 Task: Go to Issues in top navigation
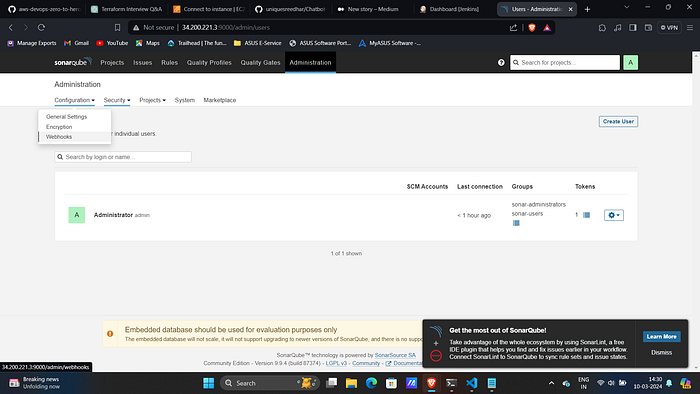pos(142,62)
